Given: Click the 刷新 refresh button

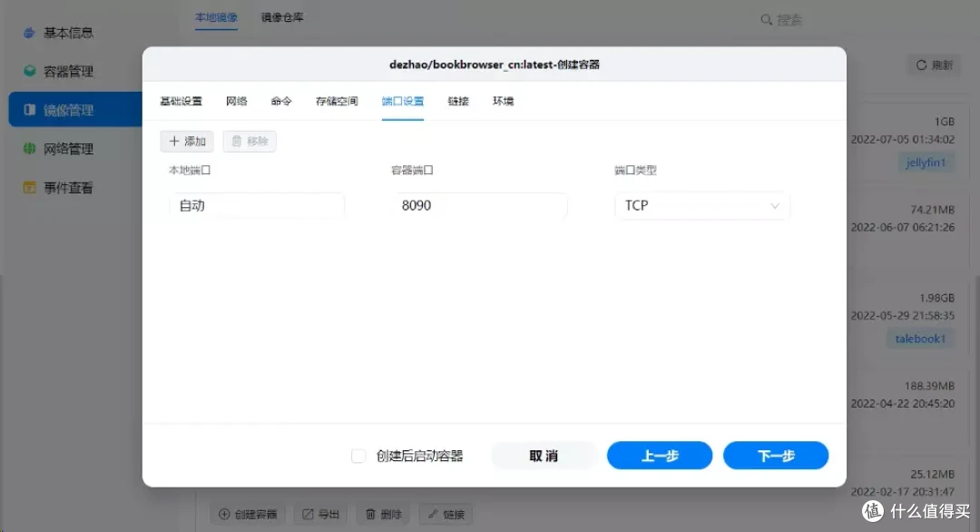Looking at the screenshot, I should click(x=935, y=65).
